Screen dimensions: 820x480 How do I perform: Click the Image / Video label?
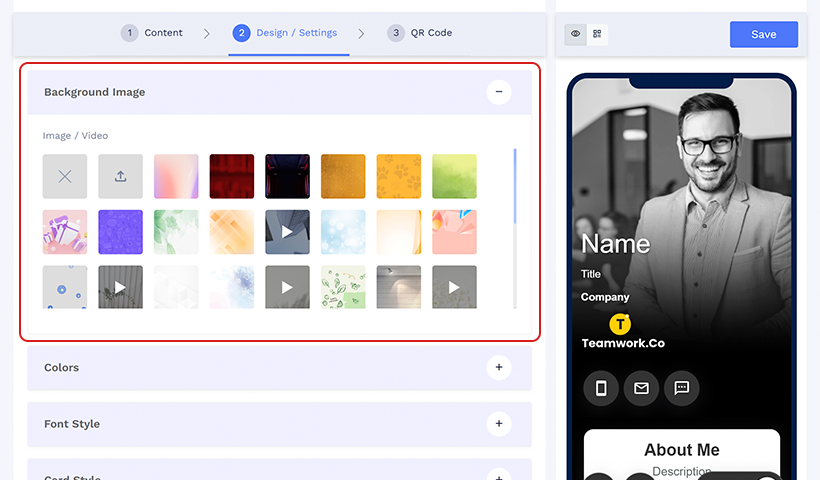pos(75,135)
